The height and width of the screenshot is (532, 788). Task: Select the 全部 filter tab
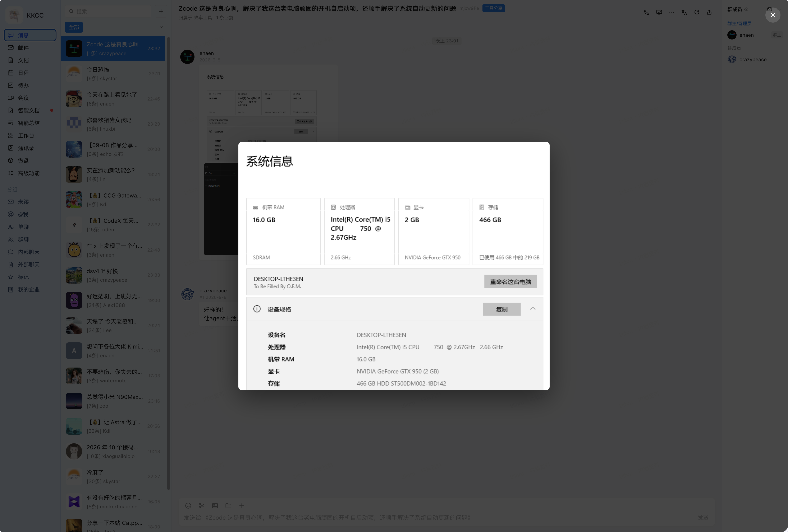coord(74,27)
